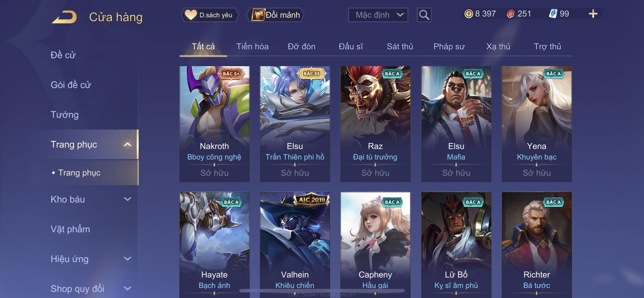644x298 pixels.
Task: Select the Tiến hóa tab
Action: [x=252, y=47]
